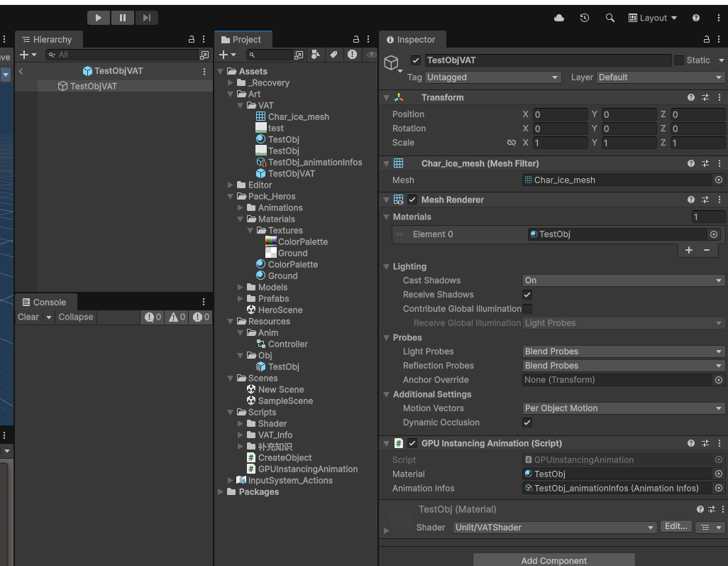Open the cloud services icon

pyautogui.click(x=559, y=18)
